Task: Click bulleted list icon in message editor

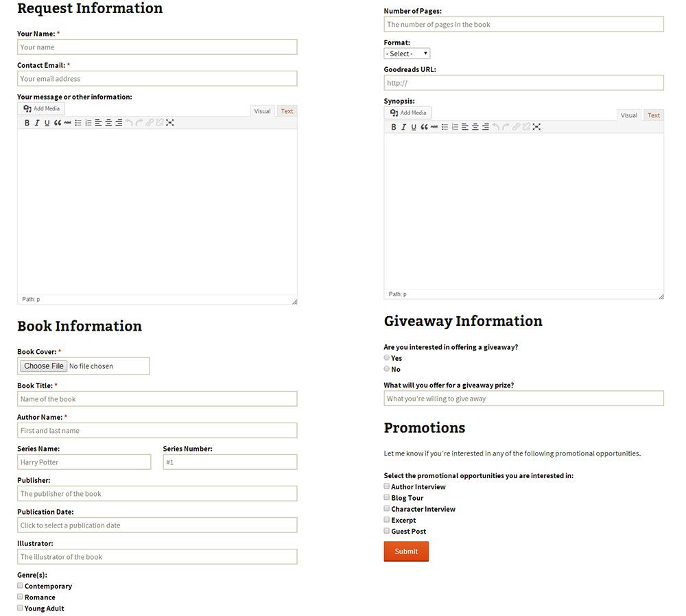Action: 78,123
